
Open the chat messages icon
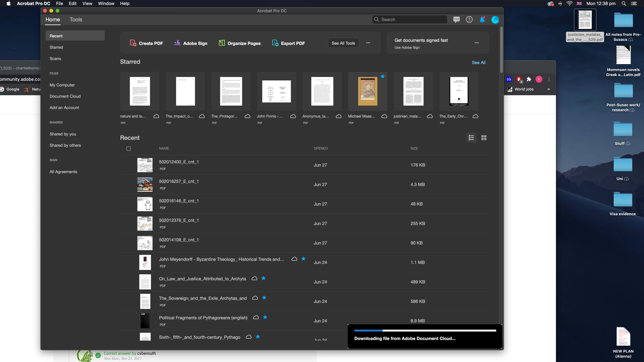456,19
